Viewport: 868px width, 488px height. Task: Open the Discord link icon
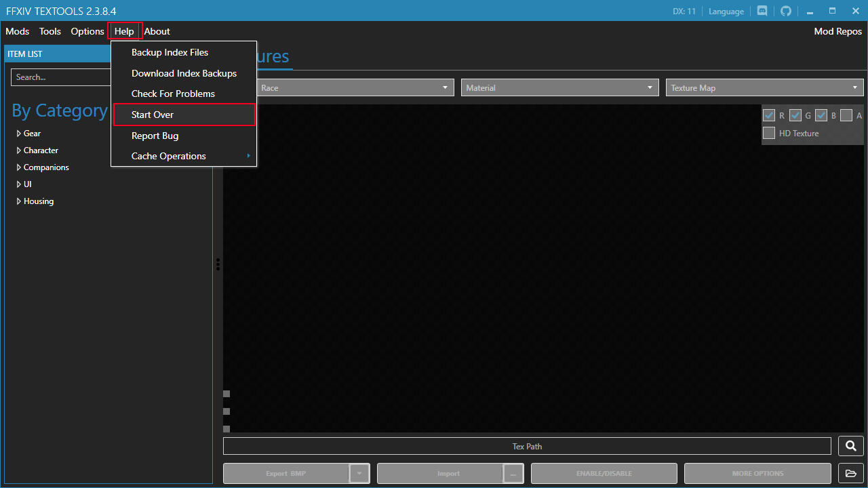click(x=762, y=11)
